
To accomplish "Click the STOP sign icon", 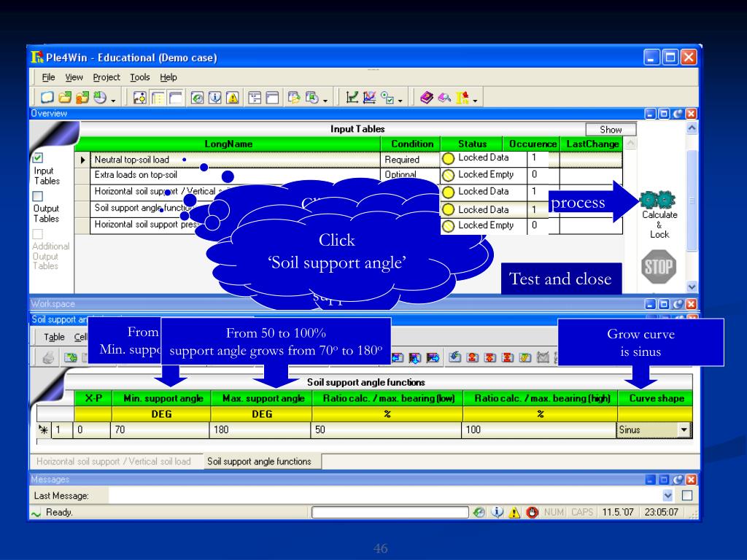I will coord(659,267).
